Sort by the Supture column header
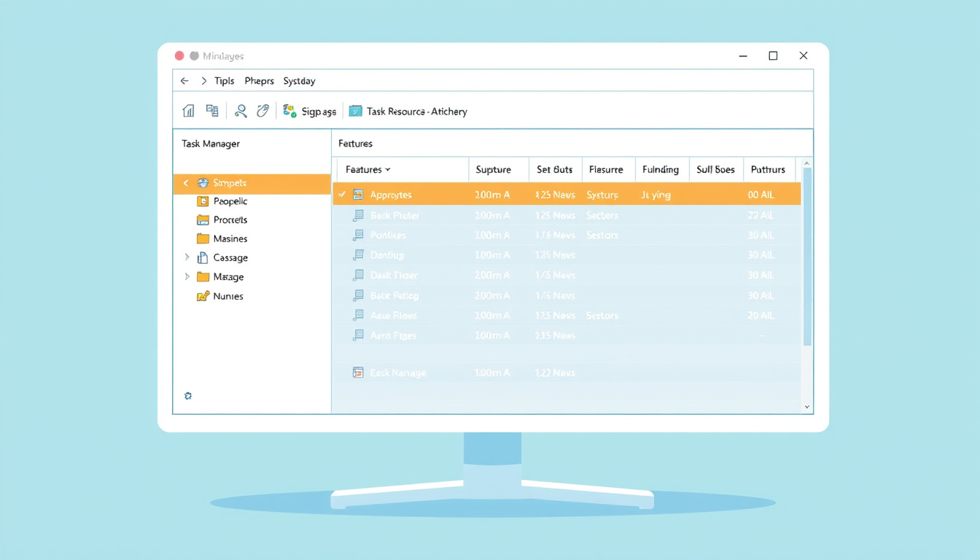This screenshot has height=560, width=980. click(494, 169)
